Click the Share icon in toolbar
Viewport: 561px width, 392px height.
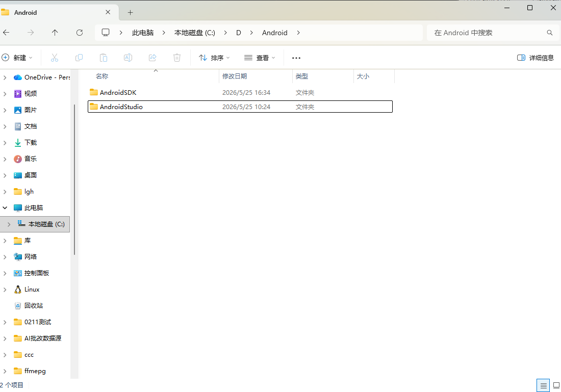(153, 58)
